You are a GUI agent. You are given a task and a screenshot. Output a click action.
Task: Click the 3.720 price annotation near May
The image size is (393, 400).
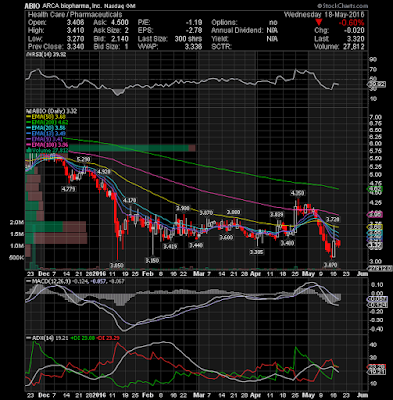pyautogui.click(x=332, y=220)
